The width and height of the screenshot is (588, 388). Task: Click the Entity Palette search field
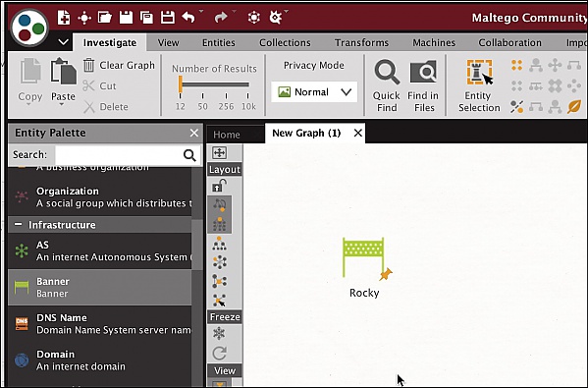(118, 154)
